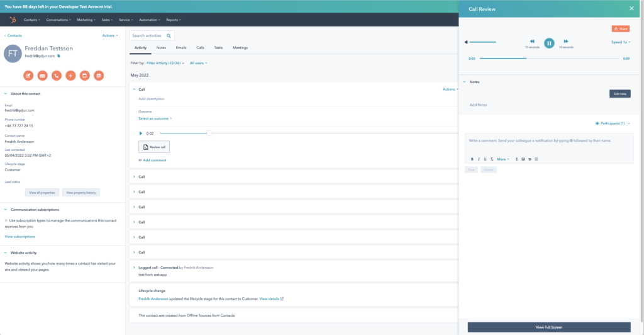
Task: Switch to the Notes tab
Action: tap(161, 48)
